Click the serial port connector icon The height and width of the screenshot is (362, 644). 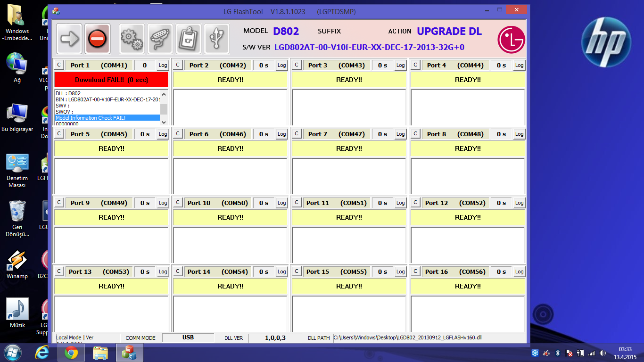tap(160, 39)
